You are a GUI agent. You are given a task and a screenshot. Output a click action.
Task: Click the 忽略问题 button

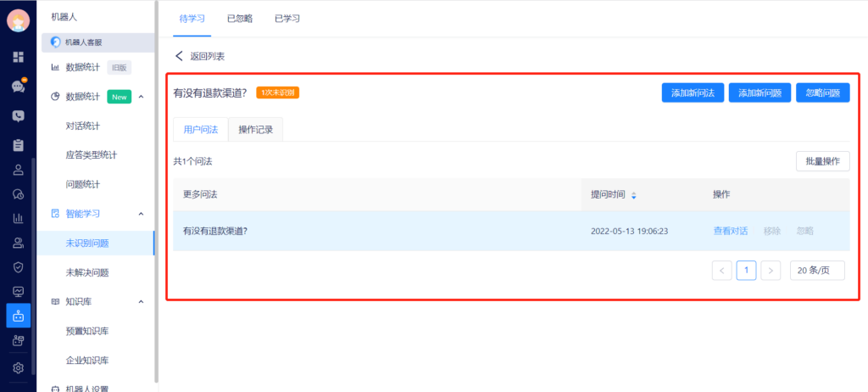822,92
